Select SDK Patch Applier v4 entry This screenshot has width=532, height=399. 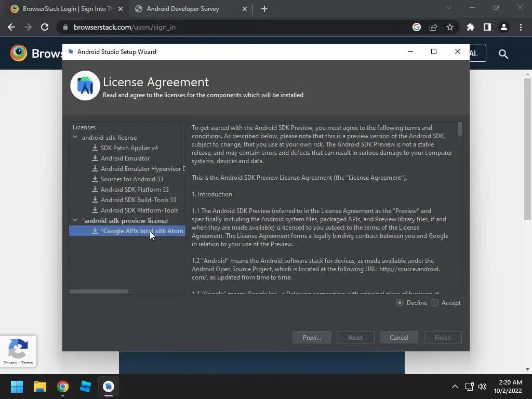[x=129, y=148]
